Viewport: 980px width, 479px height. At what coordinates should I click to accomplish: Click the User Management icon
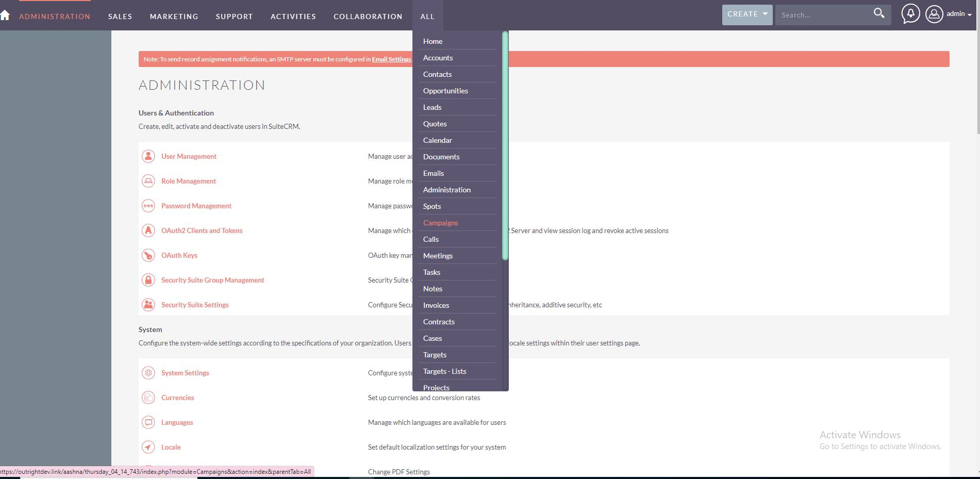(148, 156)
